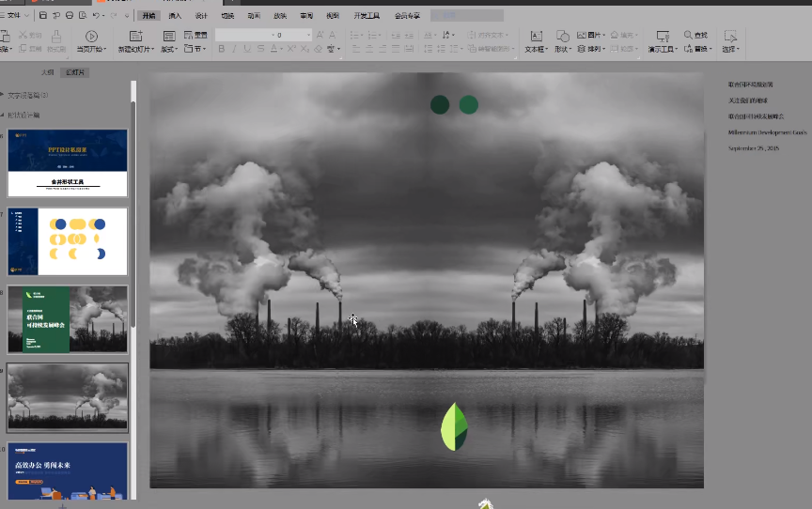Start slideshow from current slide icon
Viewport: 812px width, 509px height.
pyautogui.click(x=91, y=36)
